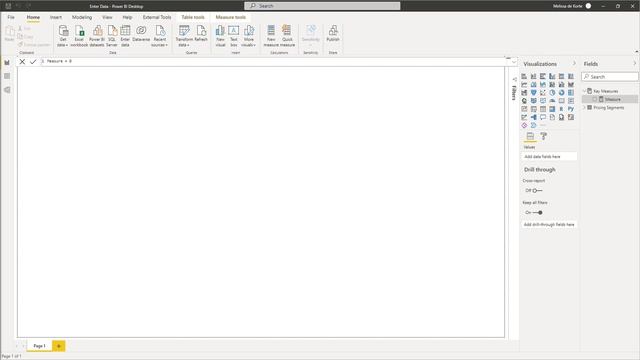Click Add drill-through fields here well
The image size is (640, 360).
pos(549,224)
